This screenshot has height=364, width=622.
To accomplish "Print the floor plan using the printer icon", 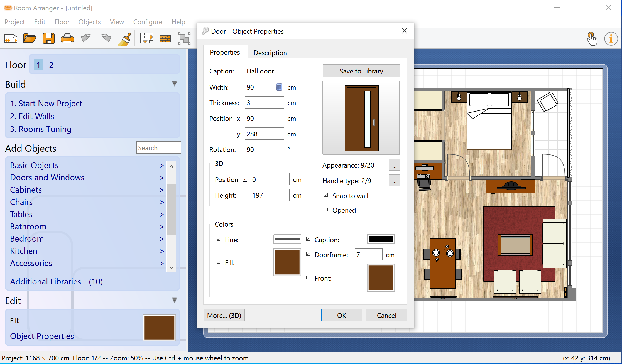I will [x=67, y=38].
